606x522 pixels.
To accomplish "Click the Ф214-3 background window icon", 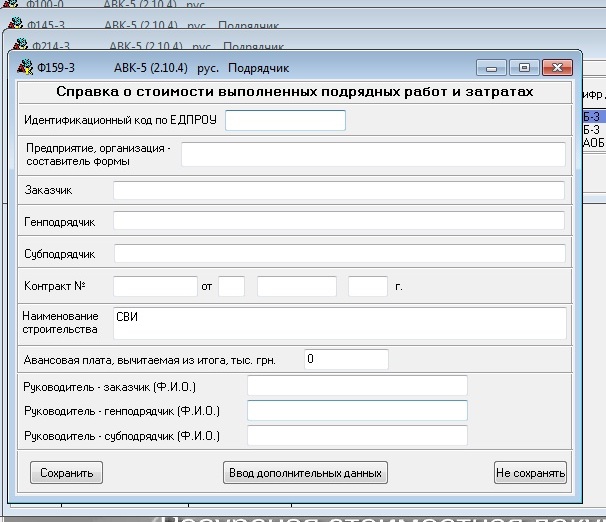I will 19,46.
